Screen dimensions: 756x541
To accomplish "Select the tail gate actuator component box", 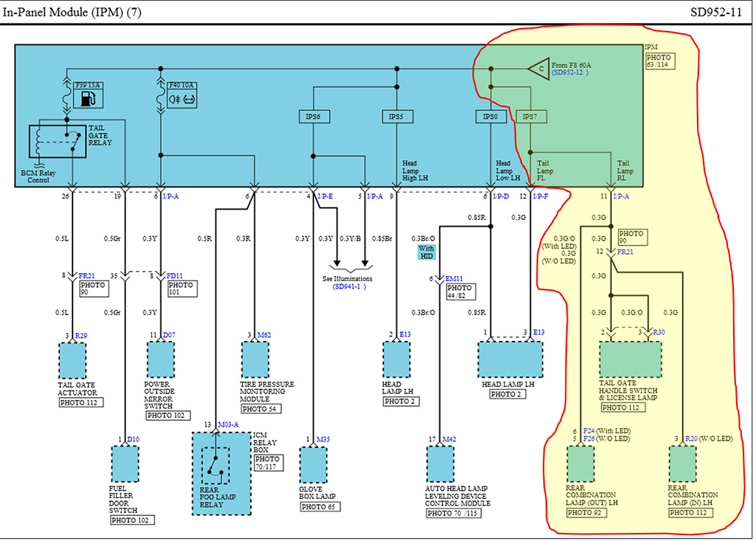I will coord(73,361).
